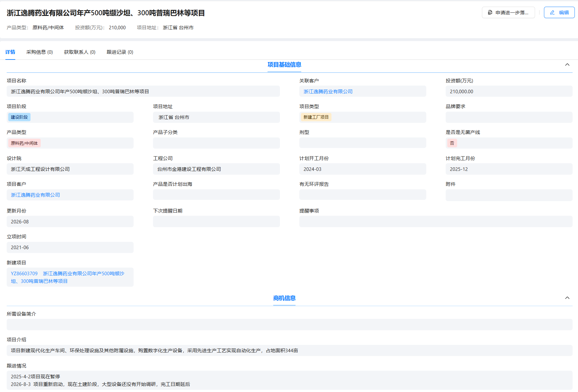Viewport: 578px width, 392px height.
Task: Click the 设计院 field 浙江天成工程设计有限公司
Action: click(70, 169)
